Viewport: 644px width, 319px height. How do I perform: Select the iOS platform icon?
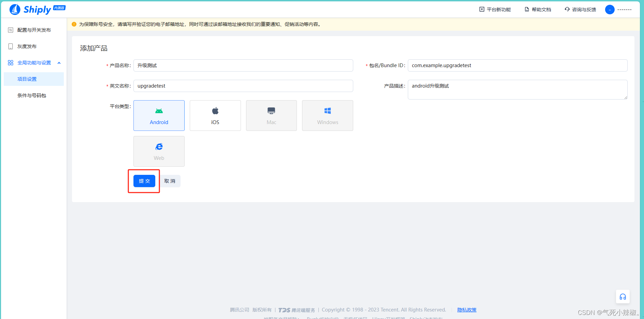click(215, 110)
